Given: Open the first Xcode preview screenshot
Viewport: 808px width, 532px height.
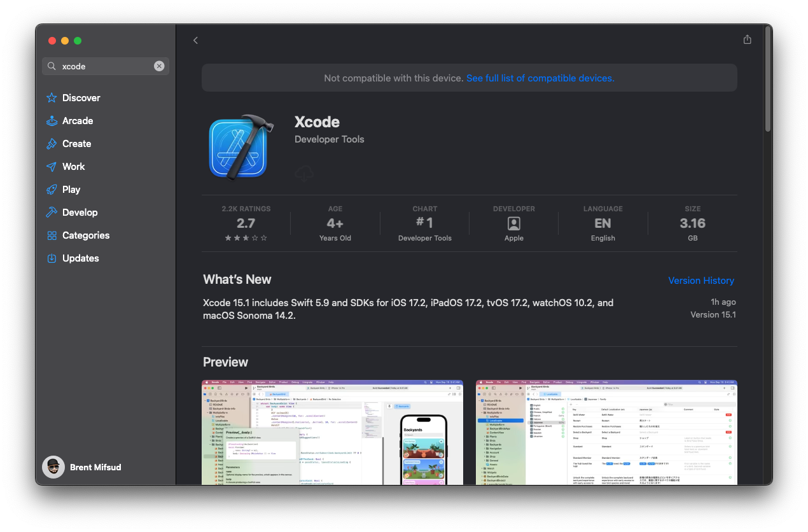Looking at the screenshot, I should 332,433.
